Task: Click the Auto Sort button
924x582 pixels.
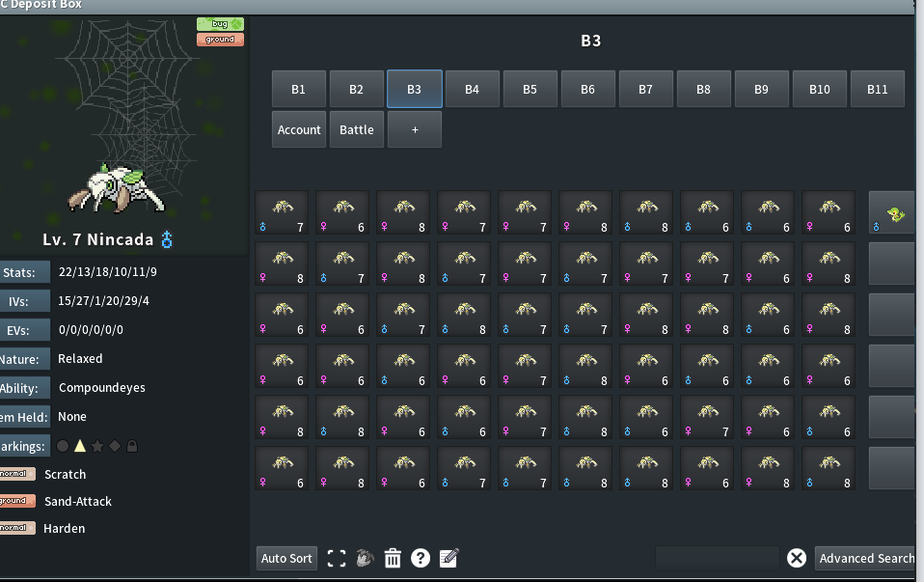Action: 286,559
